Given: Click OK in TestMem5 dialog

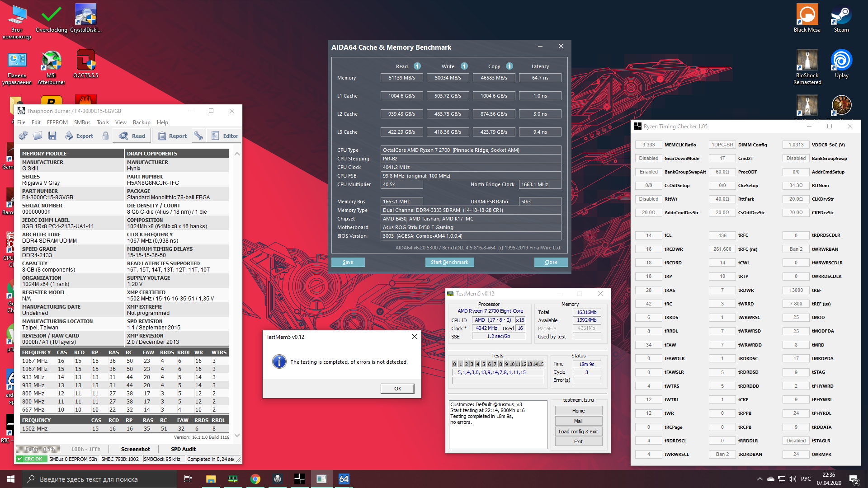Looking at the screenshot, I should click(397, 389).
